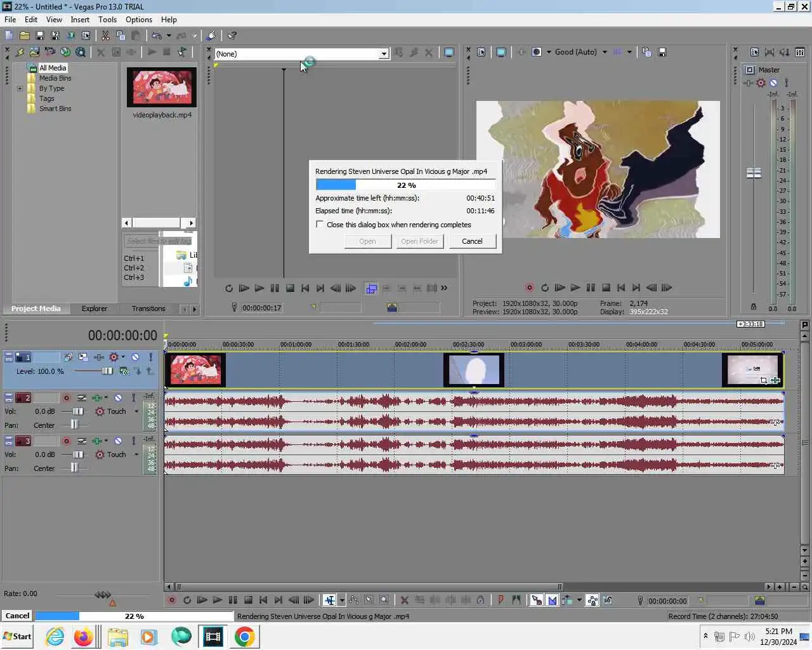Toggle Mute on audio track 2

point(118,398)
